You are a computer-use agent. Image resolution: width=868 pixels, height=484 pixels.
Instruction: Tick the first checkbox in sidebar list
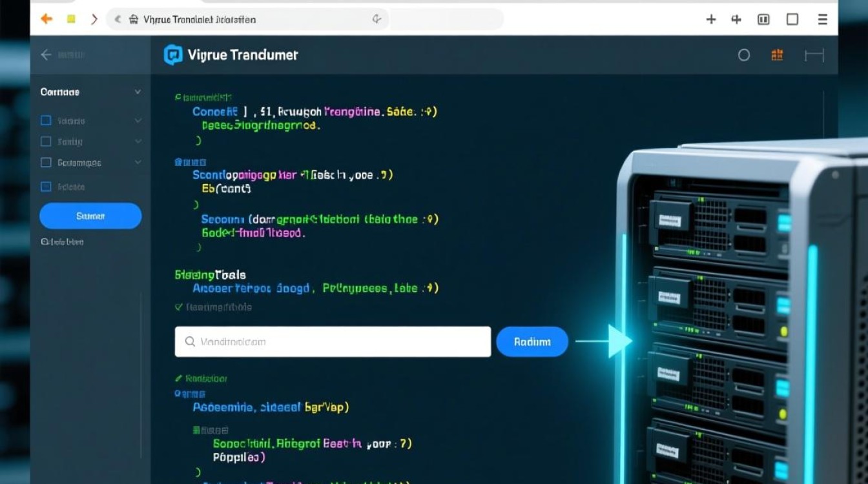pos(46,121)
